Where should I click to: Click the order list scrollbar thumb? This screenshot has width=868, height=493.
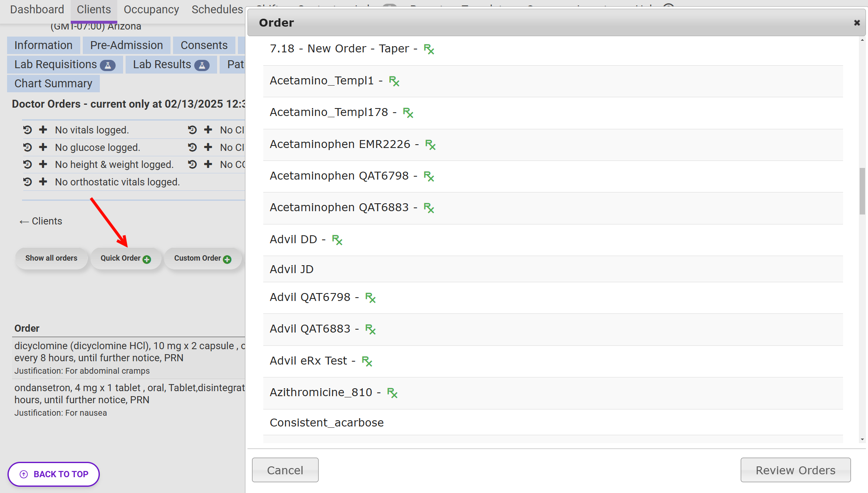point(862,191)
